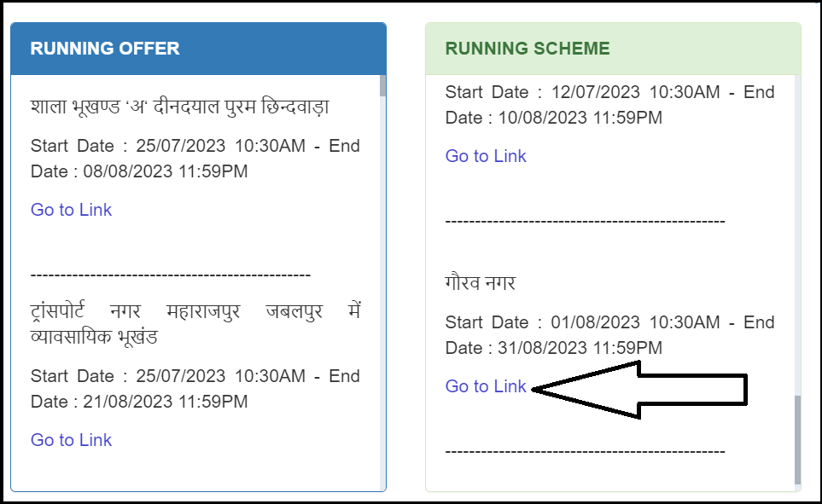Grab the Running Offer panel scrollbar thumb

[382, 85]
